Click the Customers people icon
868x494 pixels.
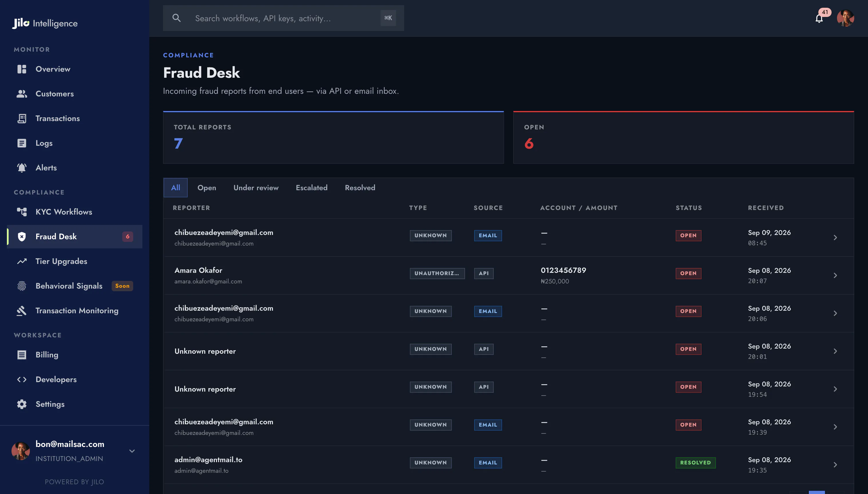22,94
